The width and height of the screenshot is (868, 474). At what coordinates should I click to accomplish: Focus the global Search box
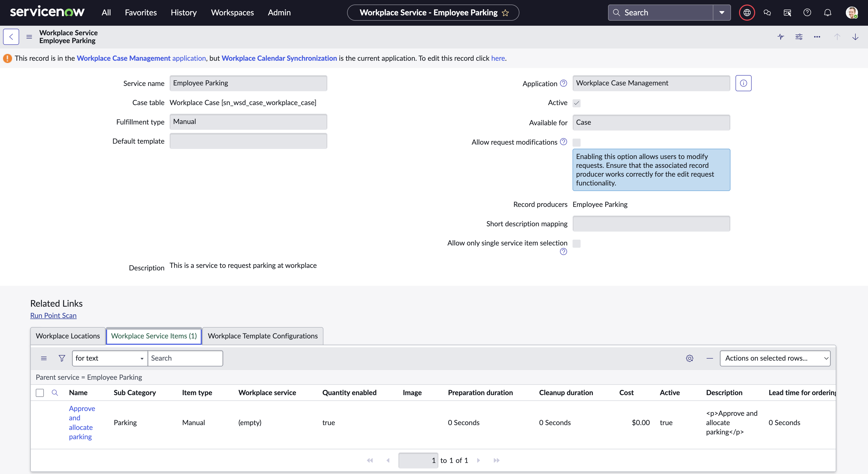tap(660, 13)
